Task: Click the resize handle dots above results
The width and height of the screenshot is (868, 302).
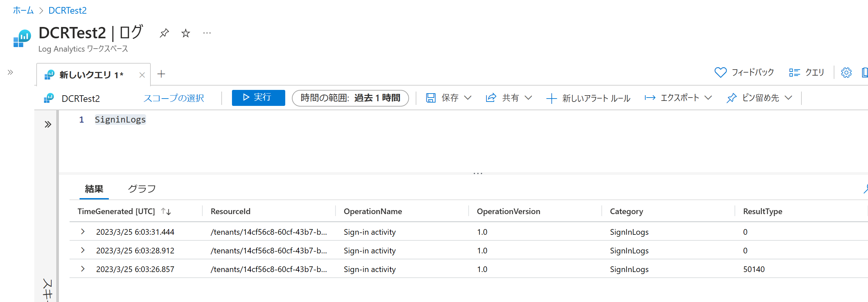Action: click(x=478, y=173)
